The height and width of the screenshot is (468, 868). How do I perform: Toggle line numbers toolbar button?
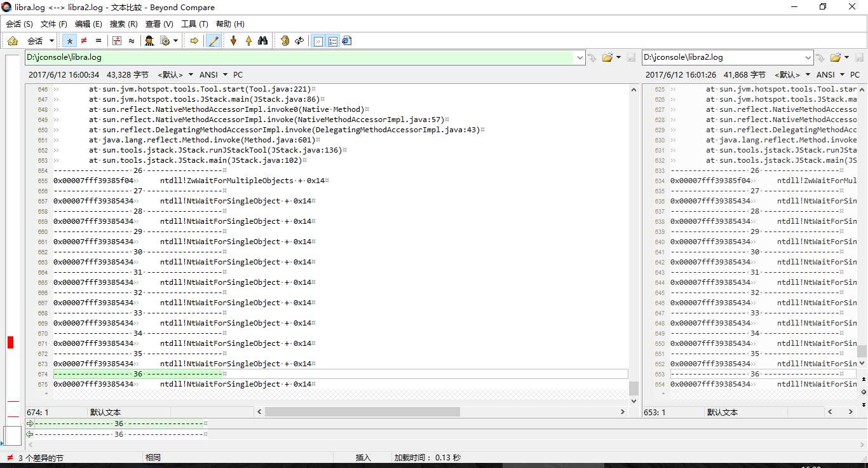click(332, 41)
